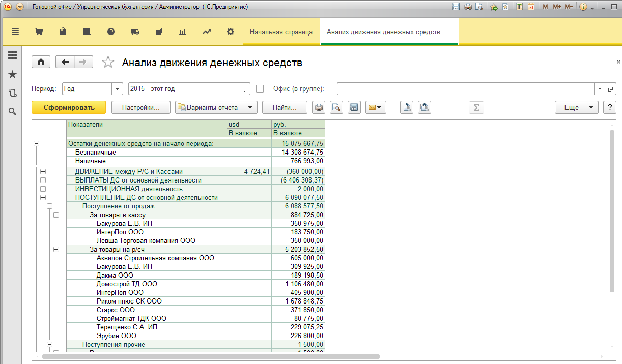Open the bar chart section
622x364 pixels.
[x=183, y=32]
